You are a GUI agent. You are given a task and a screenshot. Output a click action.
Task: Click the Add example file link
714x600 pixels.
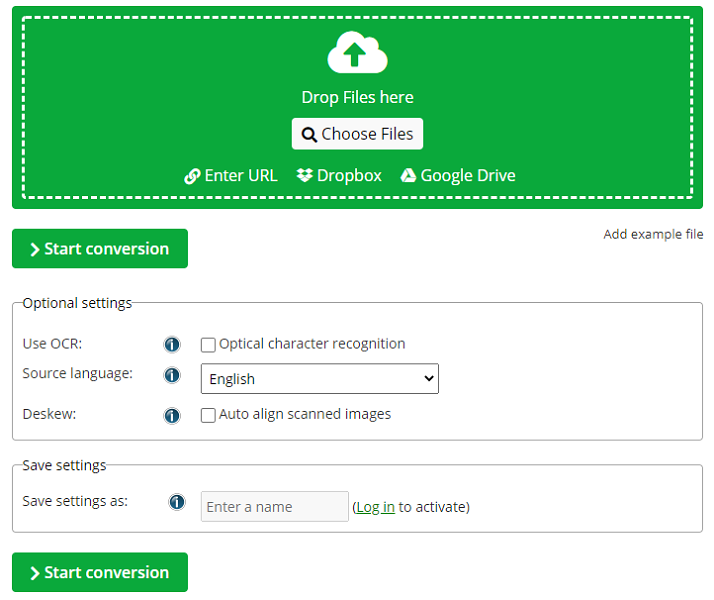coord(653,235)
